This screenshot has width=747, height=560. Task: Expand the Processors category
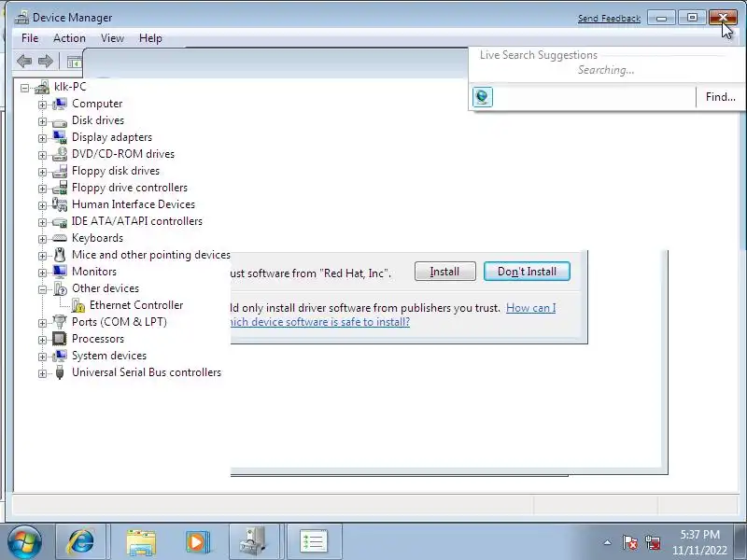(x=42, y=340)
